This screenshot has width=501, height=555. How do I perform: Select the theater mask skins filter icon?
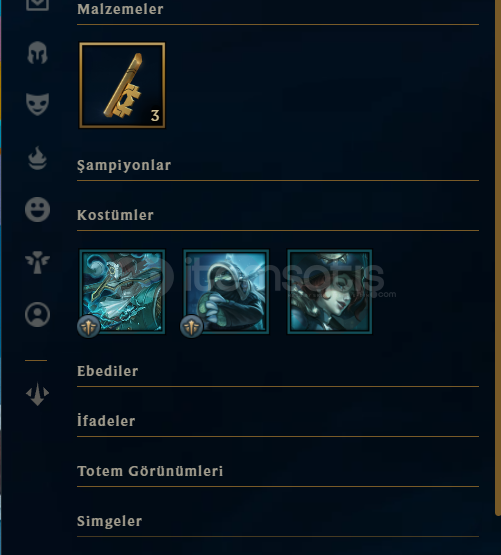coord(37,104)
